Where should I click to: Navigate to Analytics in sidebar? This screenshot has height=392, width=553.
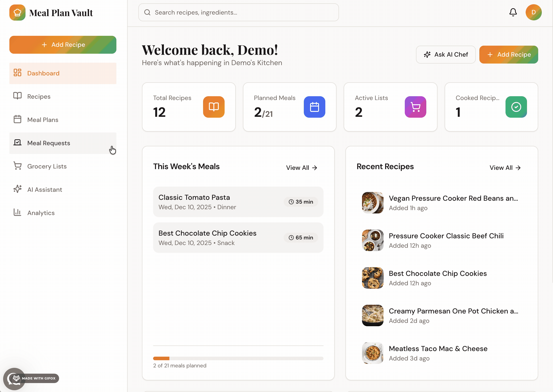(x=63, y=213)
